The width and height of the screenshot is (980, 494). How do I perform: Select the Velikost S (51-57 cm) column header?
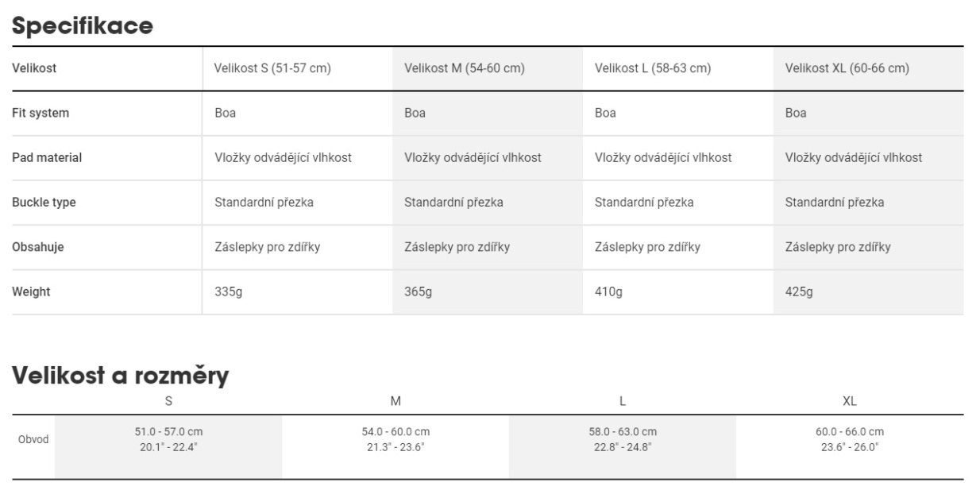click(x=272, y=68)
